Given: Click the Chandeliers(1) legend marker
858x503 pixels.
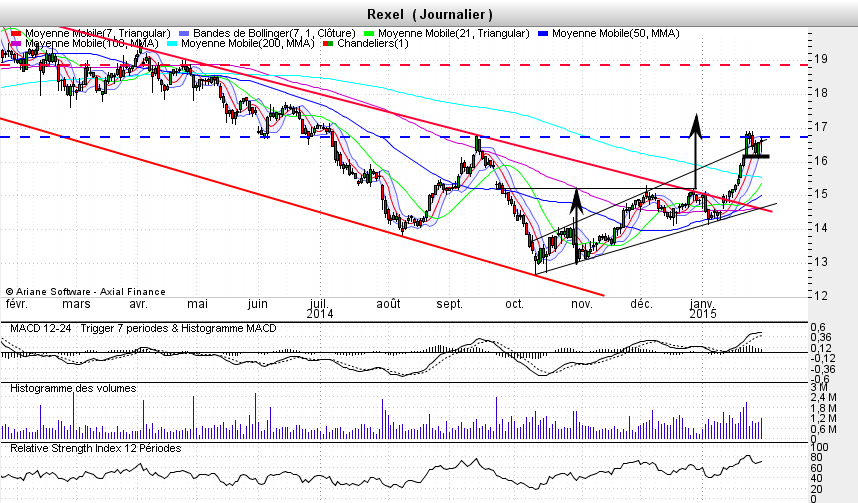Looking at the screenshot, I should (332, 44).
